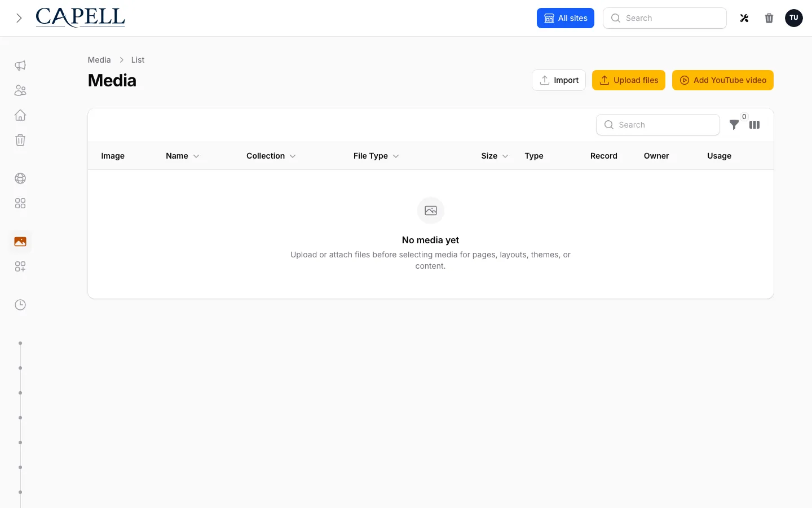Click the List breadcrumb item
This screenshot has width=812, height=508.
(x=138, y=60)
